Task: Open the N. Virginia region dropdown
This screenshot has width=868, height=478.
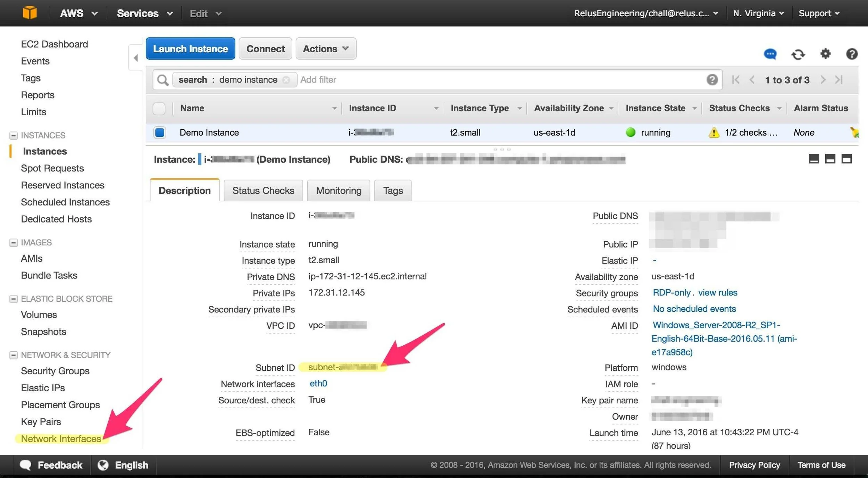Action: [758, 13]
